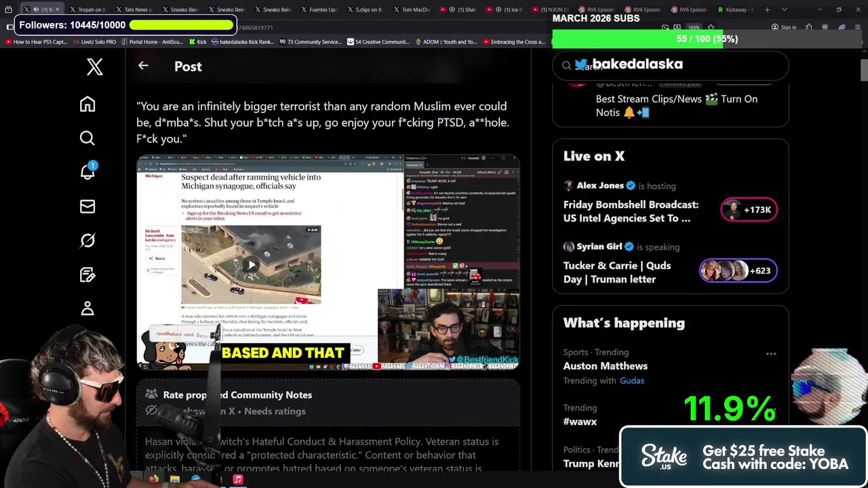The width and height of the screenshot is (868, 488).
Task: Open Notifications bell with badge
Action: coord(88,171)
